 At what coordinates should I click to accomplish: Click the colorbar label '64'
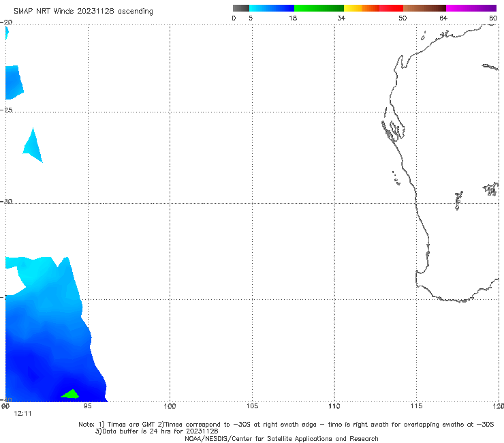pos(443,18)
